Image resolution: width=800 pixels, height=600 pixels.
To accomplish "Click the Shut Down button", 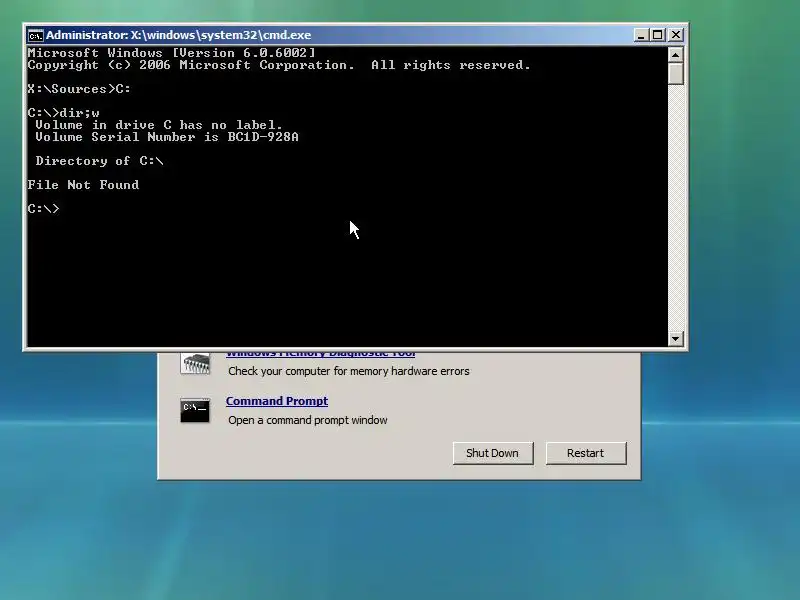I will tap(493, 453).
